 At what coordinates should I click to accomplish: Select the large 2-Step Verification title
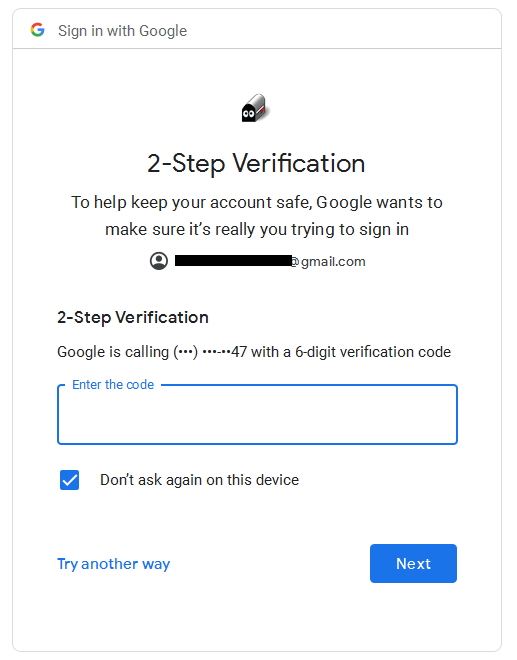[256, 163]
